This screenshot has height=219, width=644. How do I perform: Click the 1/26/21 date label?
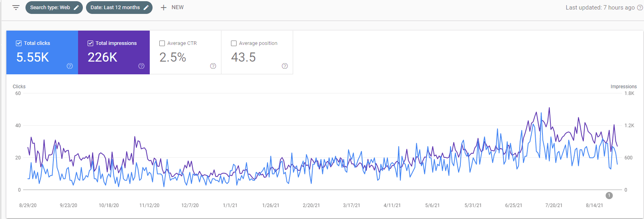tap(271, 205)
